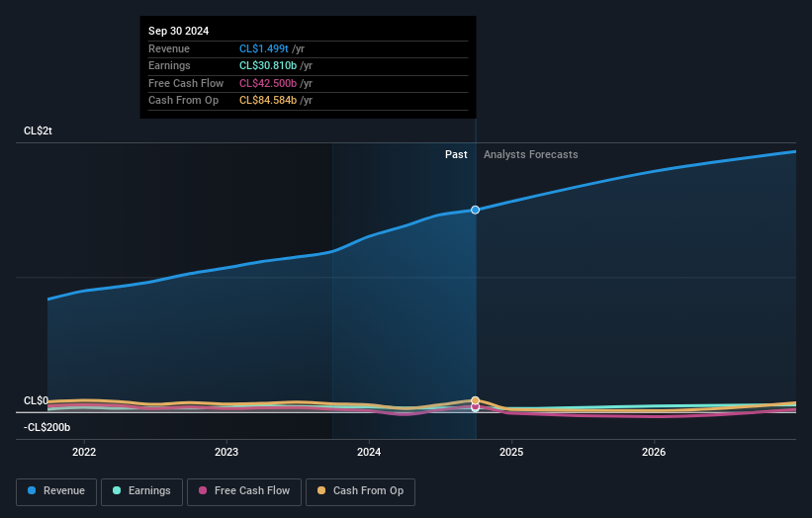Click the 2022 x-axis label

pyautogui.click(x=84, y=452)
